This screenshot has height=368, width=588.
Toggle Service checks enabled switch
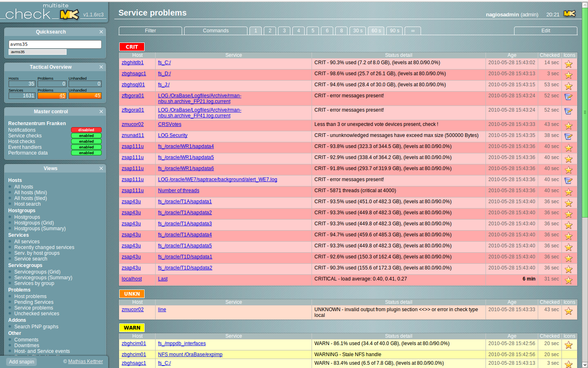86,136
